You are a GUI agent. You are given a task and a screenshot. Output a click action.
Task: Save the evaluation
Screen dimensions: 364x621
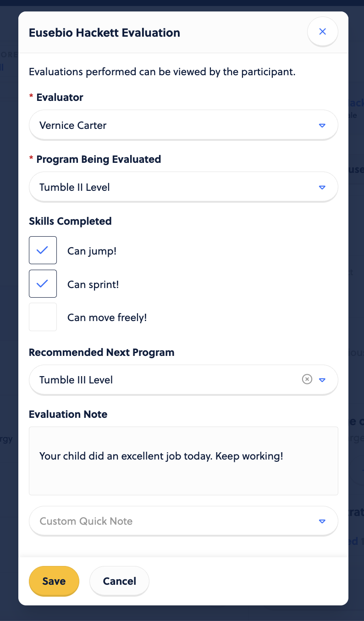[54, 581]
